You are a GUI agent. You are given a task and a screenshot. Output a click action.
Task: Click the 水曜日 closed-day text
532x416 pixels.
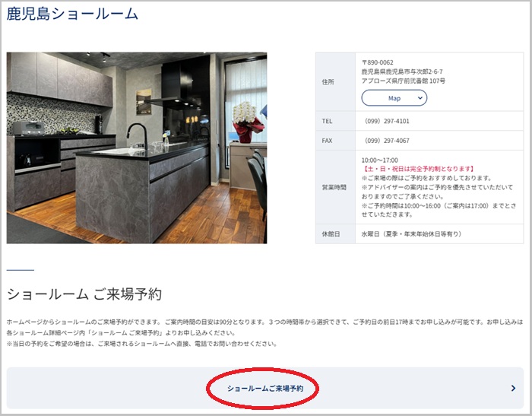[x=411, y=234]
